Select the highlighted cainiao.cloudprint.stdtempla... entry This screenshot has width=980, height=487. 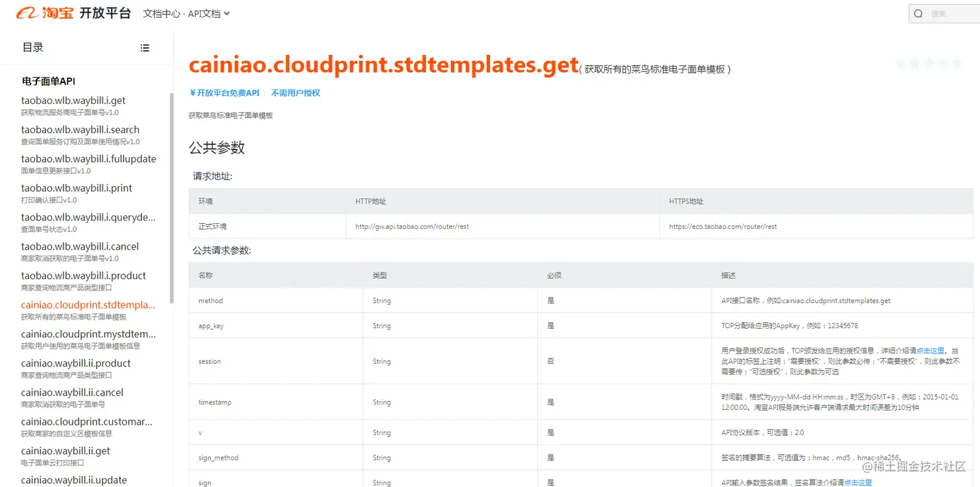88,305
